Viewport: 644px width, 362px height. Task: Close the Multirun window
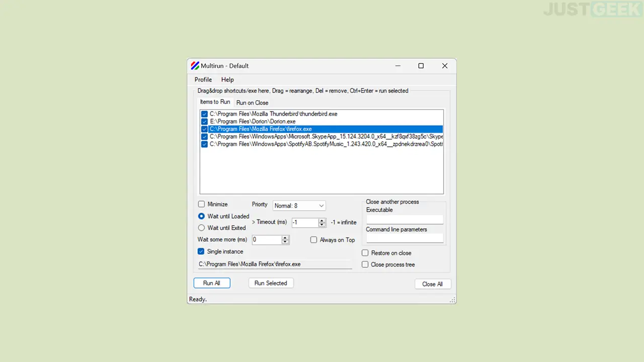coord(445,66)
